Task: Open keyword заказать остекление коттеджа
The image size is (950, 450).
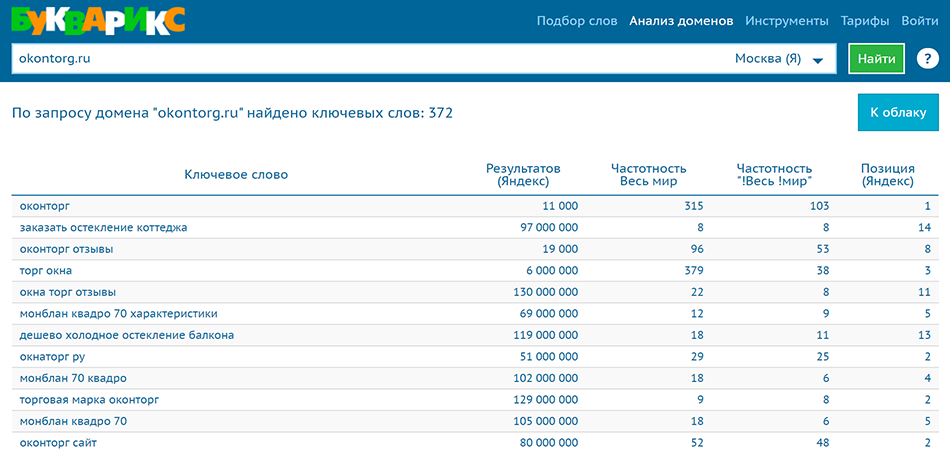Action: pyautogui.click(x=104, y=228)
